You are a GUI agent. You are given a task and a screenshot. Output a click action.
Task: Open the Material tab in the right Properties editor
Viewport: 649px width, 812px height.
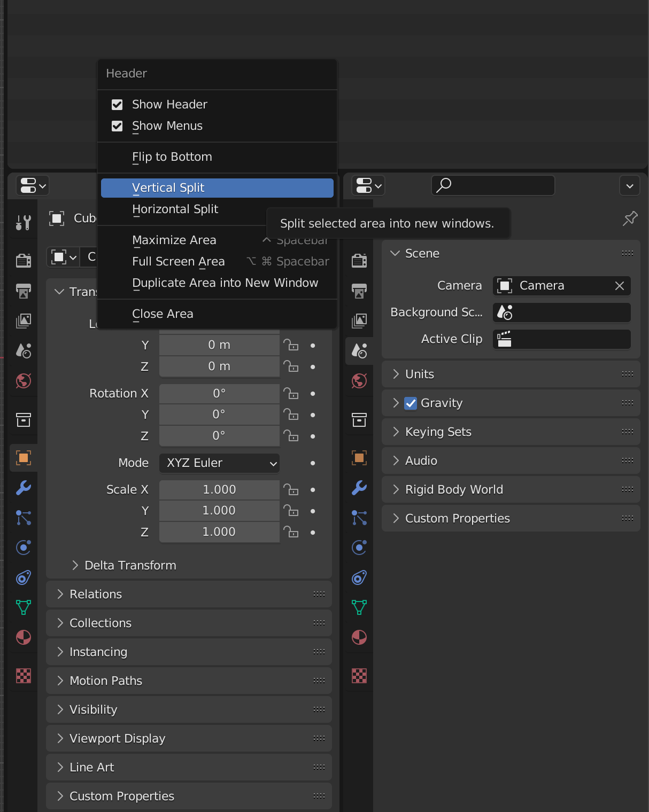tap(359, 637)
